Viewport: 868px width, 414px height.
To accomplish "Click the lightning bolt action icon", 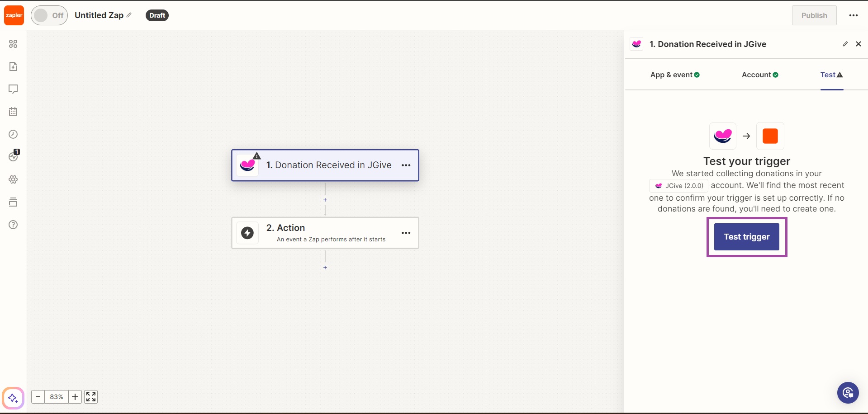I will (247, 233).
